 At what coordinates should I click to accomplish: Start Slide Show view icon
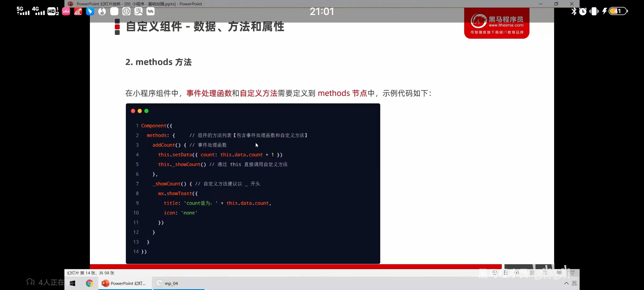[x=572, y=273]
